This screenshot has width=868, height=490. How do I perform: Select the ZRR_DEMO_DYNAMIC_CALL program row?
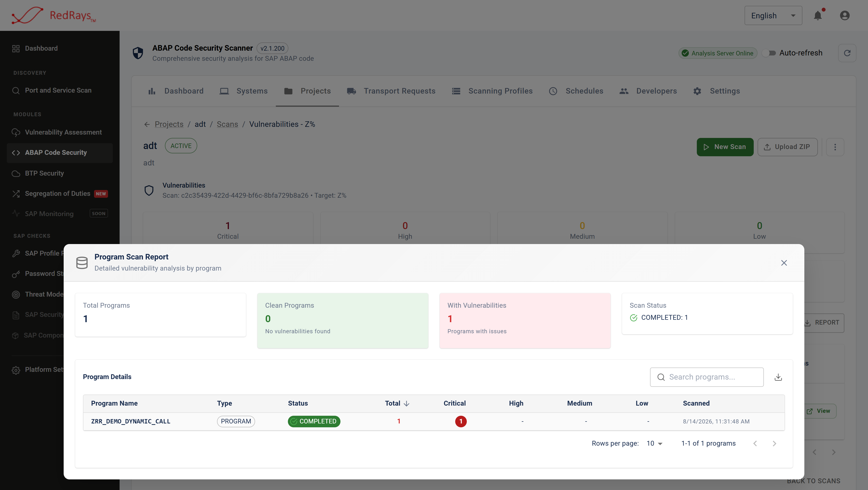[434, 422]
